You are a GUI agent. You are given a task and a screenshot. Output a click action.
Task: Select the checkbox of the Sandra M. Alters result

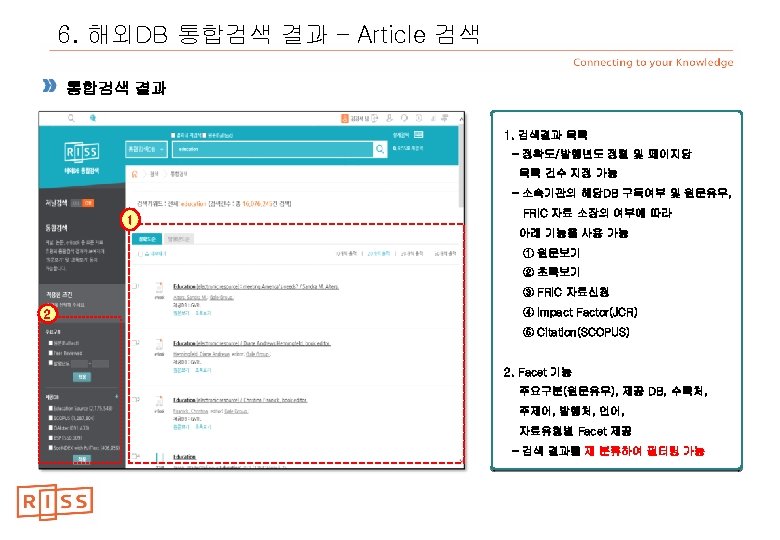click(x=135, y=286)
